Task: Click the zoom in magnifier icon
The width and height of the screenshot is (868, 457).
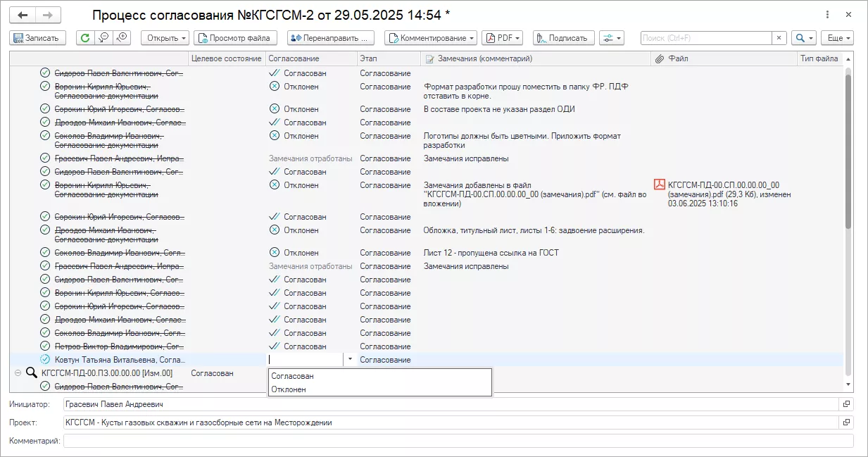Action: point(122,38)
